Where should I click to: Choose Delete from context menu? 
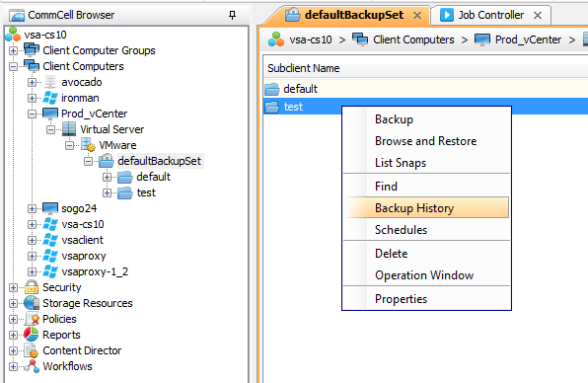tap(427, 254)
